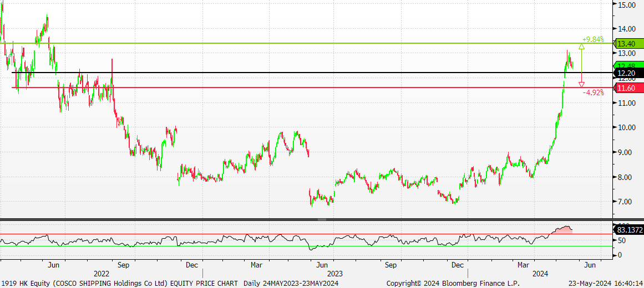
Task: Select the red overbought line in RSI panel
Action: [x=306, y=234]
